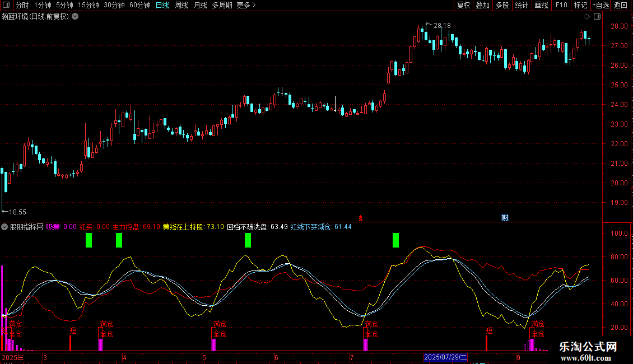Viewport: 633px width, 364px height.
Task: Click the 吸筹: 0.00 indicator label
Action: pyautogui.click(x=62, y=227)
